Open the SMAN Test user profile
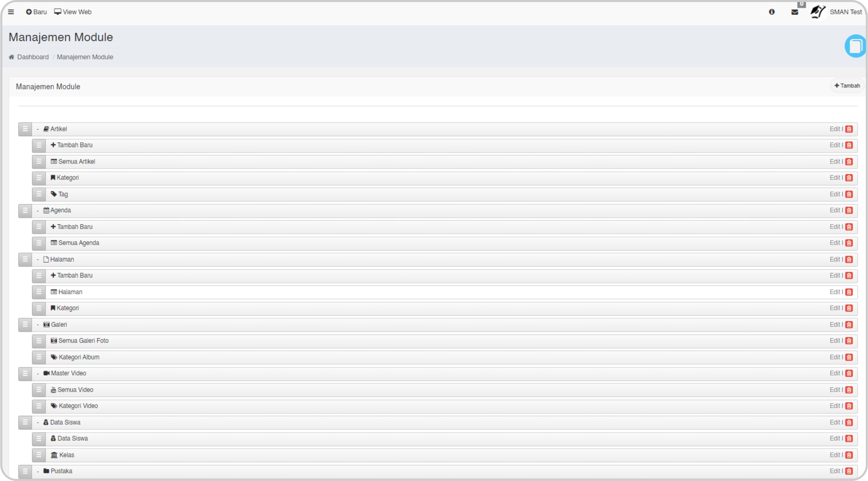The width and height of the screenshot is (868, 481). coord(845,12)
